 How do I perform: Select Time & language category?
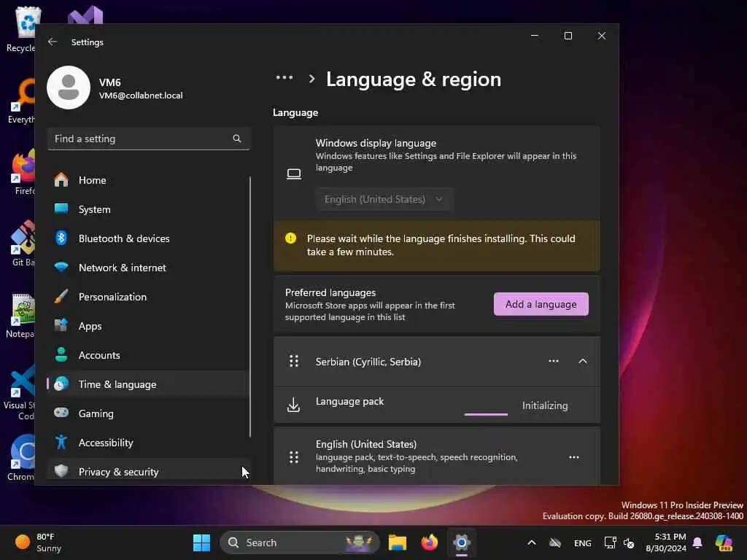coord(149,384)
